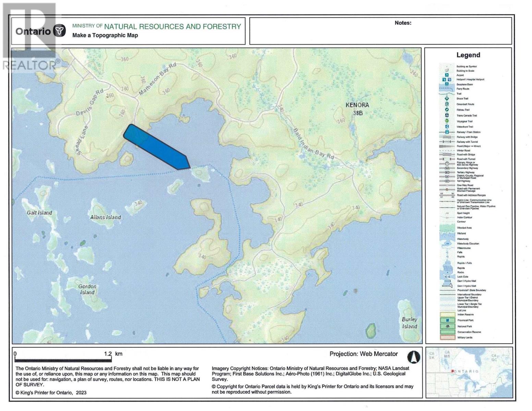Click the Primary Kings Highway shield symbol
The height and width of the screenshot is (411, 532).
[447, 164]
